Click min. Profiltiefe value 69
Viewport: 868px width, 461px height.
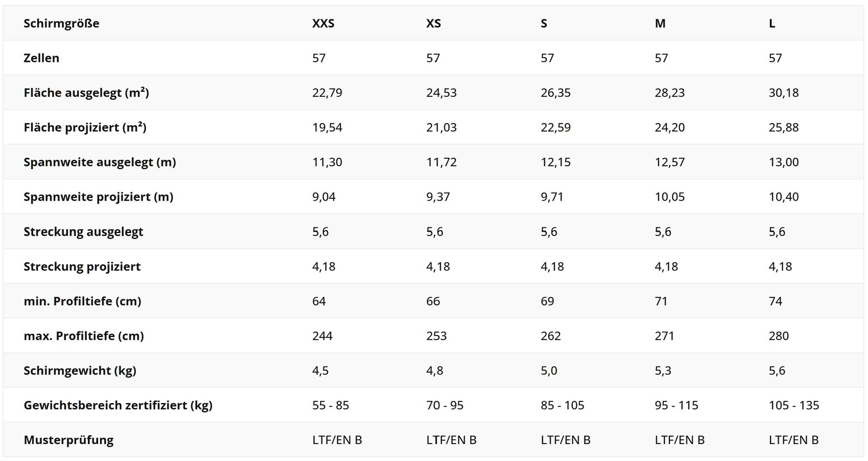(547, 301)
